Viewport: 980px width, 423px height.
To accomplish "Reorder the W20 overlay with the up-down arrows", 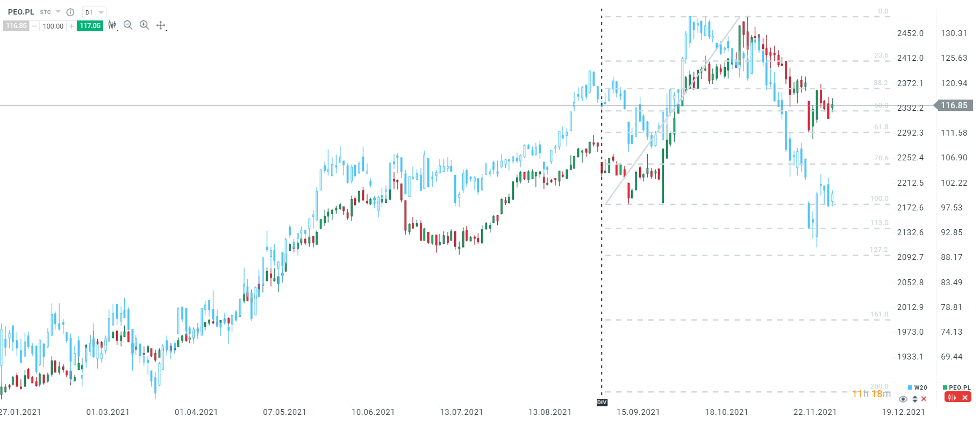I will (915, 399).
